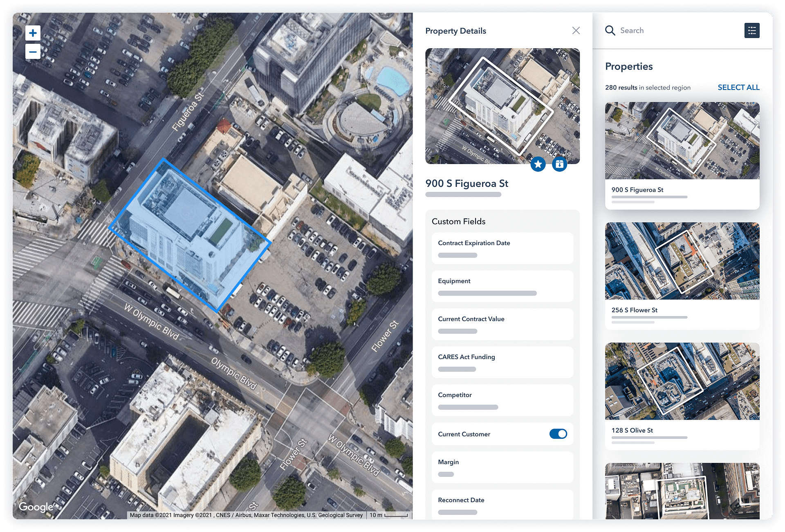Select the CARES Act Funding field
The width and height of the screenshot is (785, 532).
click(x=502, y=362)
